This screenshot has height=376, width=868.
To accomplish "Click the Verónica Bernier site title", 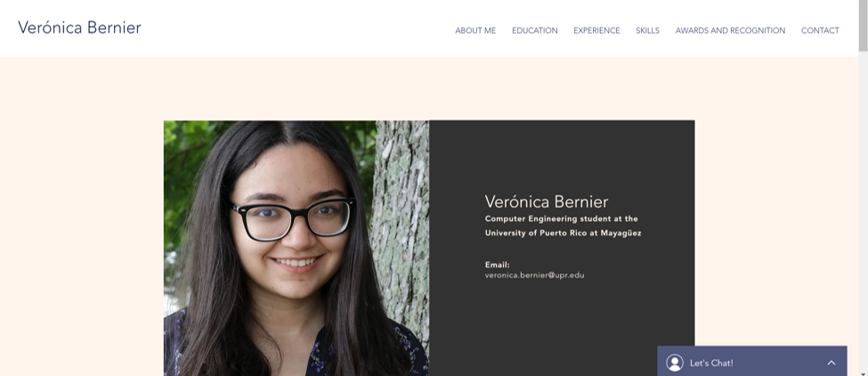I will pyautogui.click(x=79, y=28).
